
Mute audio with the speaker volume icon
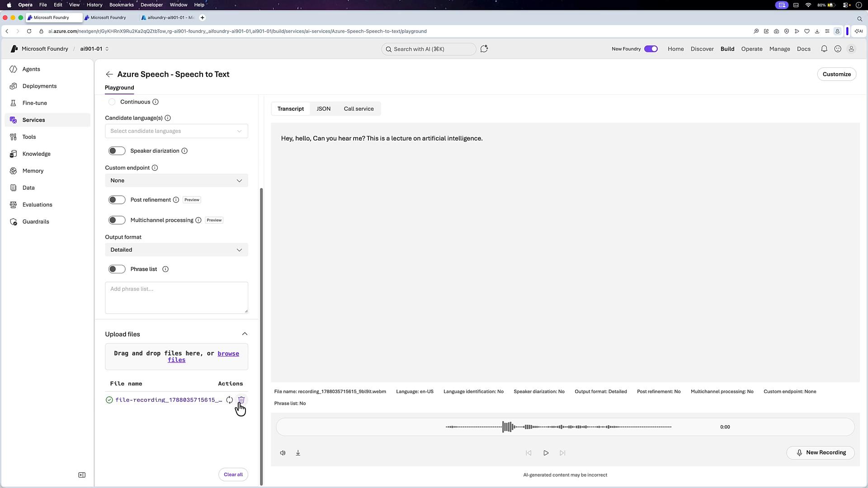(283, 453)
